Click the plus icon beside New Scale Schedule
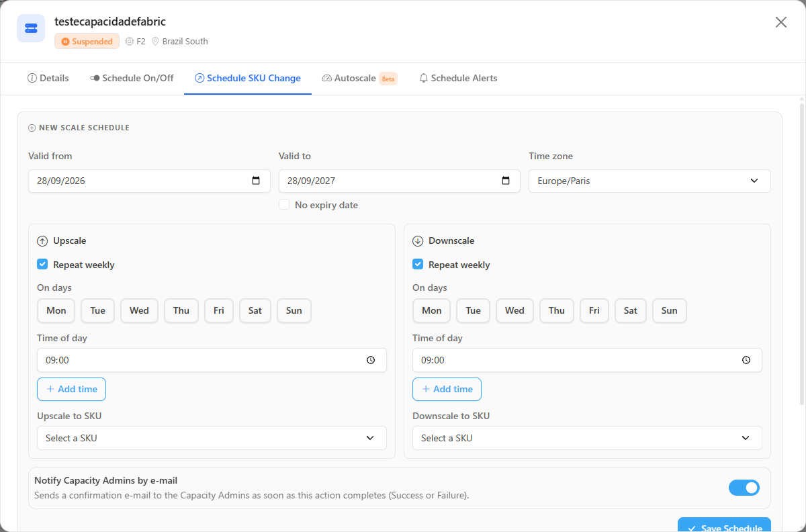Viewport: 806px width, 532px height. pos(32,128)
